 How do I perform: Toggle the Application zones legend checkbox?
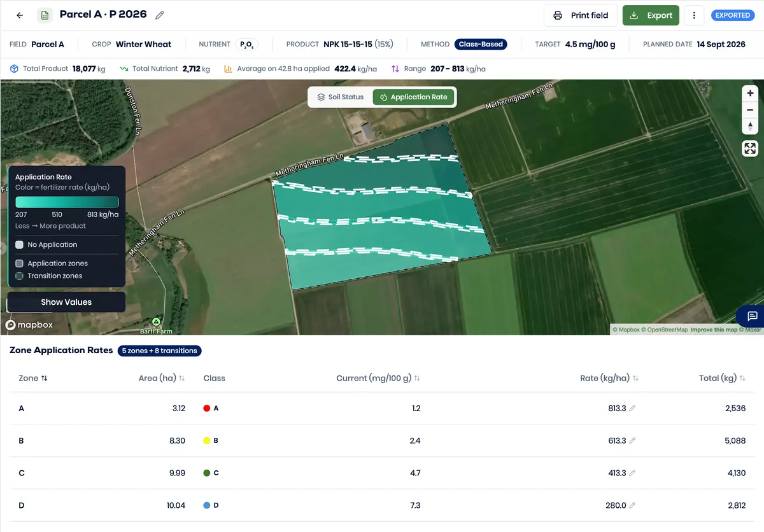click(20, 263)
